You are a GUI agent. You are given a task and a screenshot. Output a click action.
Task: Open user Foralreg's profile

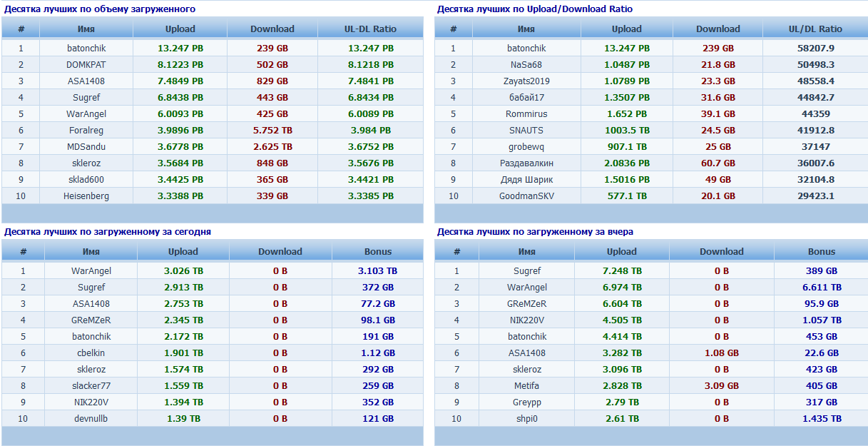point(86,130)
